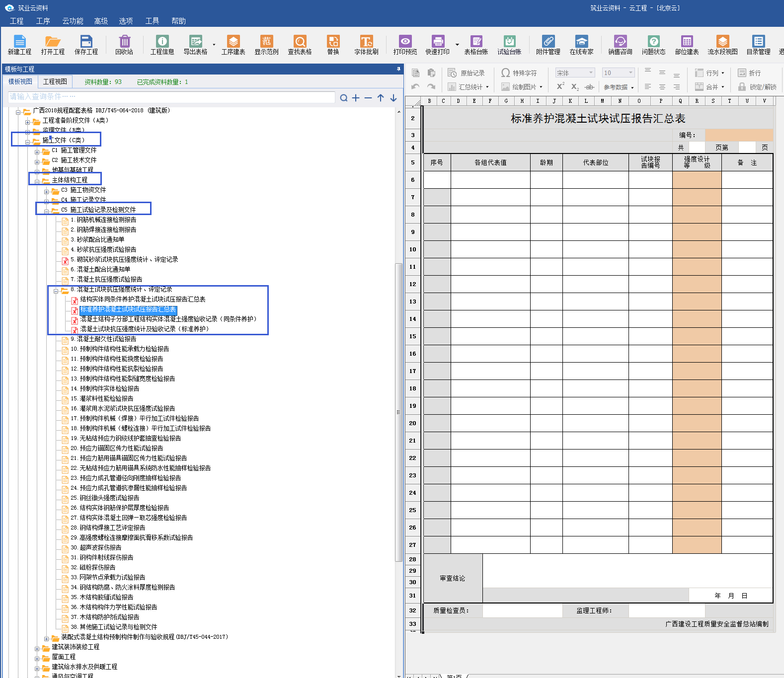Expand the C3 施工物资文件 folder
This screenshot has width=784, height=678.
pyautogui.click(x=47, y=191)
